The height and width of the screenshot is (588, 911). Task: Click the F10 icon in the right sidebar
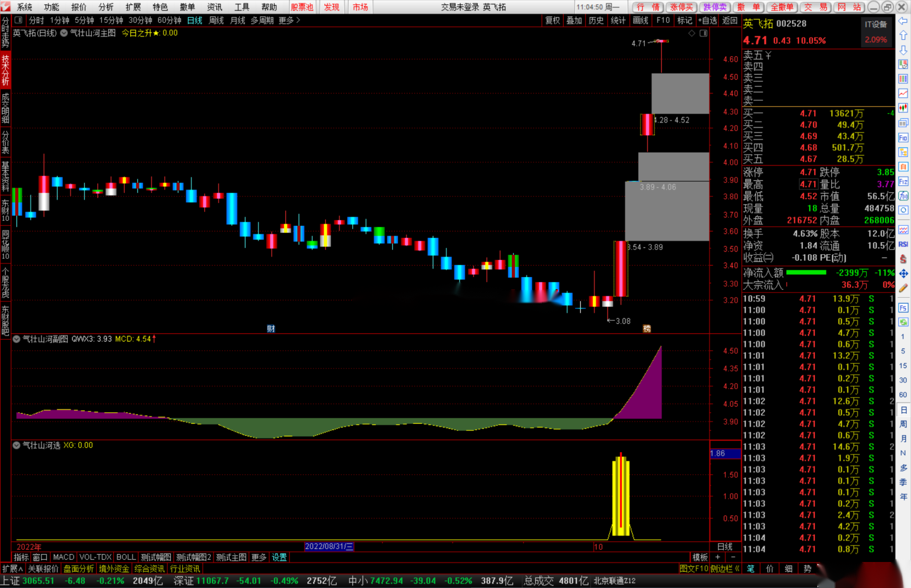(903, 138)
